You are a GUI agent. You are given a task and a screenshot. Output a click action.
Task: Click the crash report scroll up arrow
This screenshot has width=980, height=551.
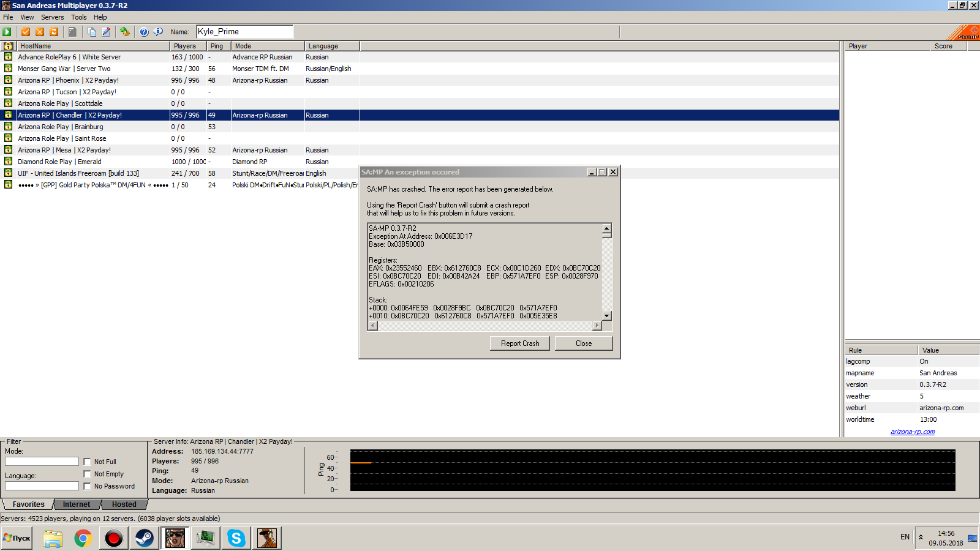(x=607, y=228)
